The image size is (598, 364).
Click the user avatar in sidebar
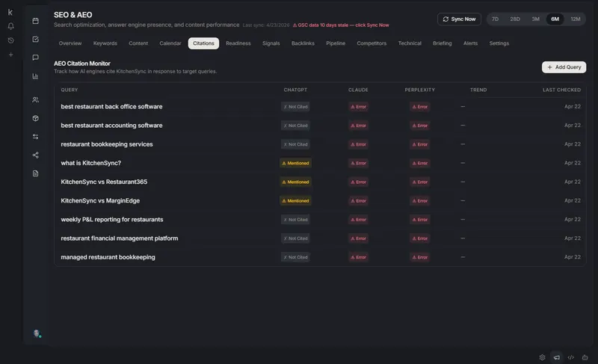coord(37,333)
